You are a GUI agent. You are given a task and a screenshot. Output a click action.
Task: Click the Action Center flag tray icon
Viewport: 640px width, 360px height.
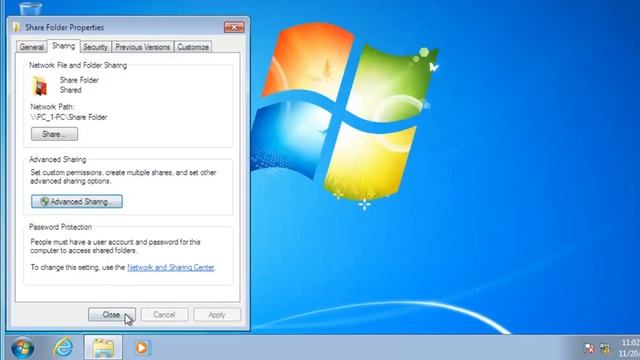pyautogui.click(x=589, y=348)
